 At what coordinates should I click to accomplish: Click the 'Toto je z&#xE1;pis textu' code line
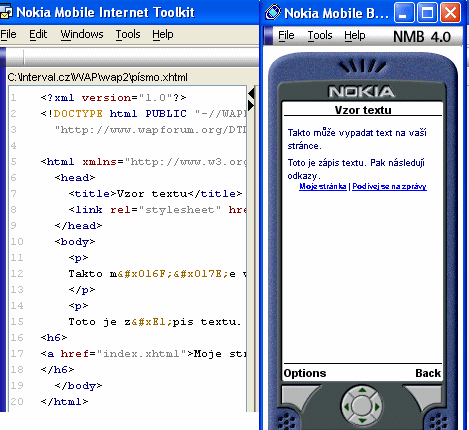tap(155, 322)
